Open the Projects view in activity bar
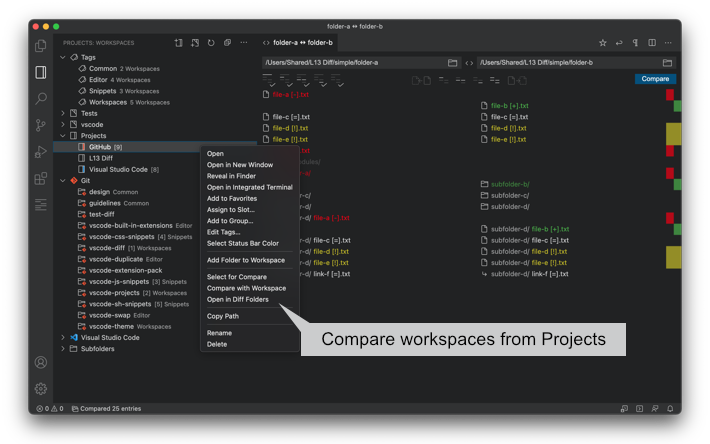This screenshot has width=710, height=444. point(41,72)
